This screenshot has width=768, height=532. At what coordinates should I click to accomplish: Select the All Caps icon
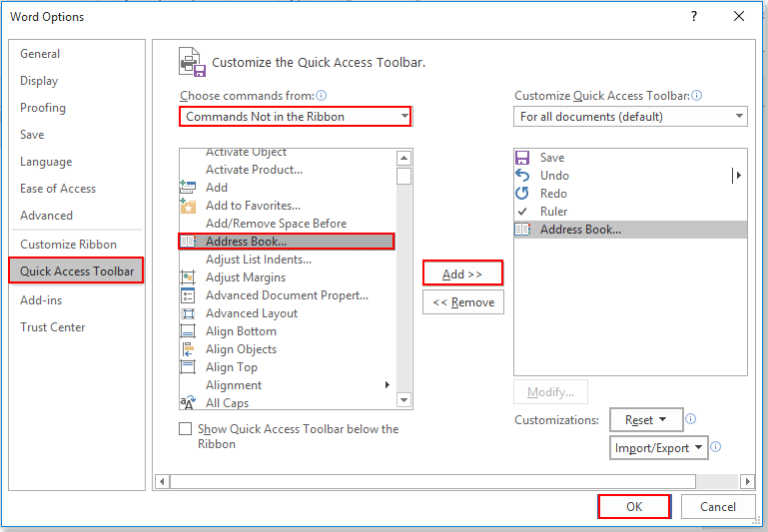188,403
